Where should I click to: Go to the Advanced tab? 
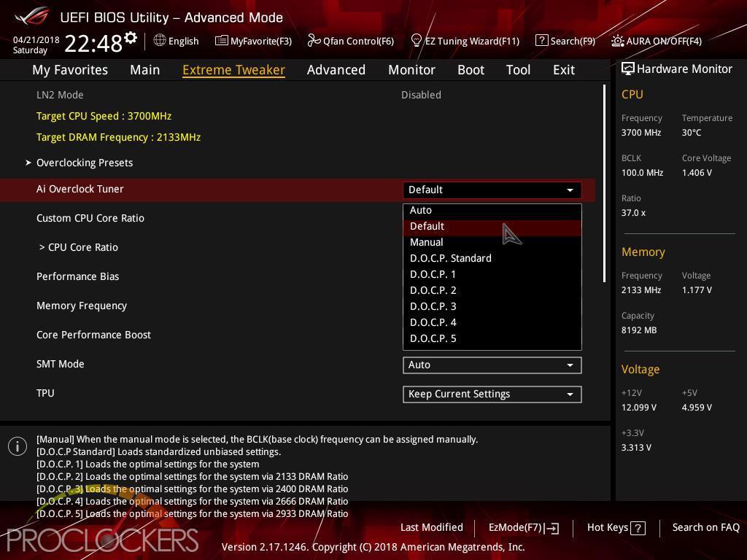[x=336, y=70]
